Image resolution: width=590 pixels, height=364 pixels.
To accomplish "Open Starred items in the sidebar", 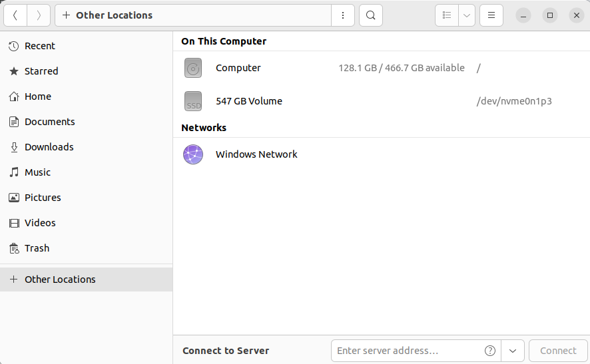I will tap(41, 71).
